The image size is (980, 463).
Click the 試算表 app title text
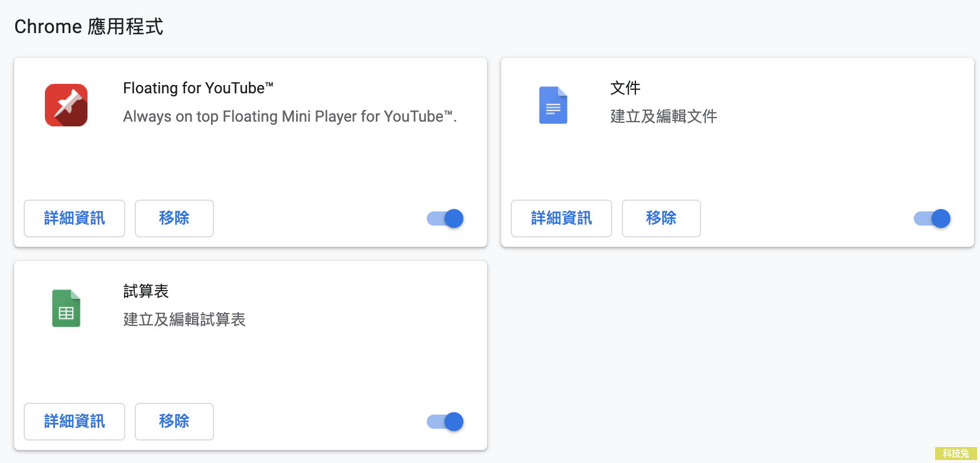146,291
